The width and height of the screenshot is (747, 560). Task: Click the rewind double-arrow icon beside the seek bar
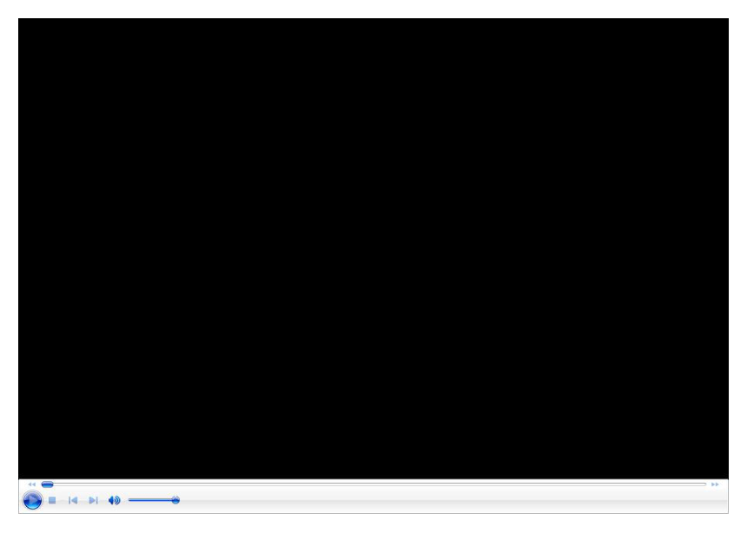point(32,484)
